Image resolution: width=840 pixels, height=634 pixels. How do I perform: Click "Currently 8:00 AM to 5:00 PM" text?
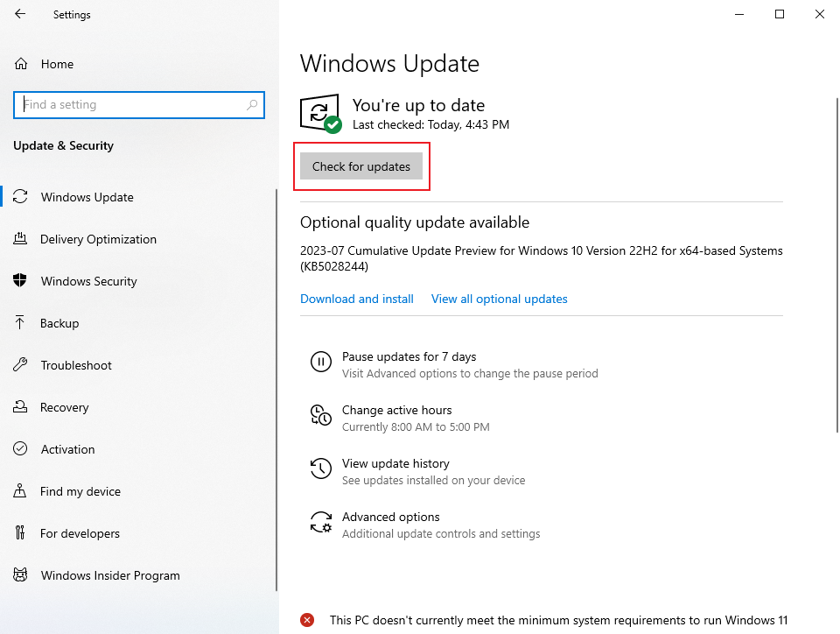(x=416, y=426)
